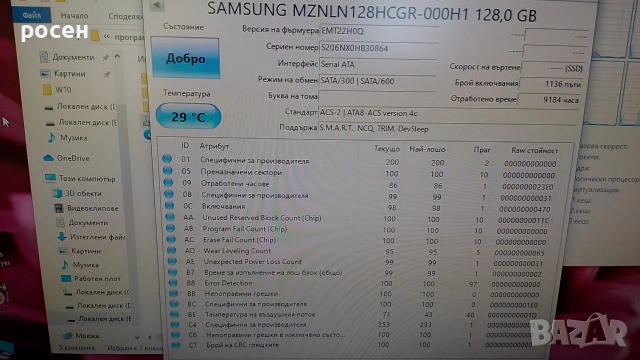Image resolution: width=640 pixels, height=360 pixels.
Task: Click status circle for Error Detection row
Action: click(x=173, y=282)
